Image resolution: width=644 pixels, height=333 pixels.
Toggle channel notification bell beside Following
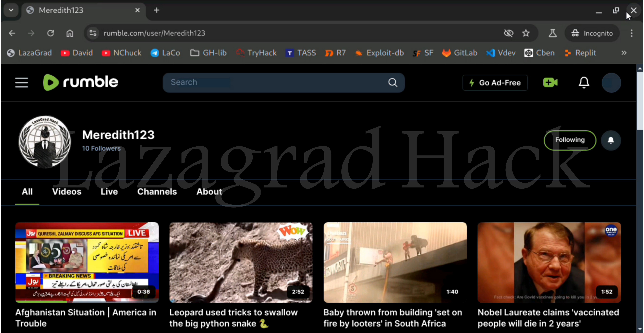tap(611, 140)
